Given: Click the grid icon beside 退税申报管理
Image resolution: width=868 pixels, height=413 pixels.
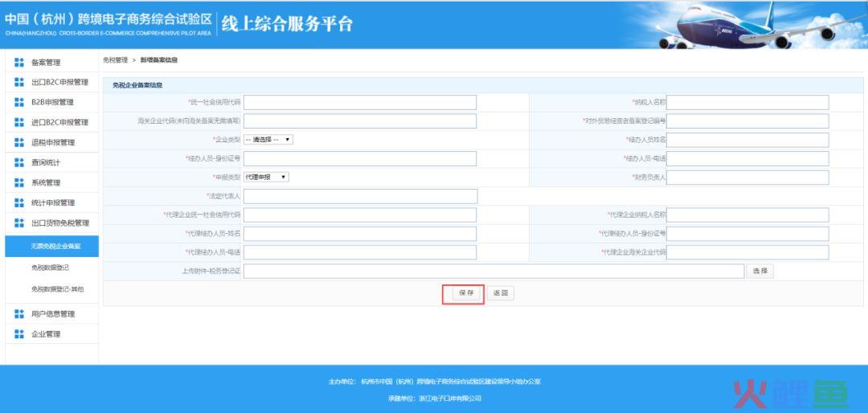Looking at the screenshot, I should [x=19, y=142].
